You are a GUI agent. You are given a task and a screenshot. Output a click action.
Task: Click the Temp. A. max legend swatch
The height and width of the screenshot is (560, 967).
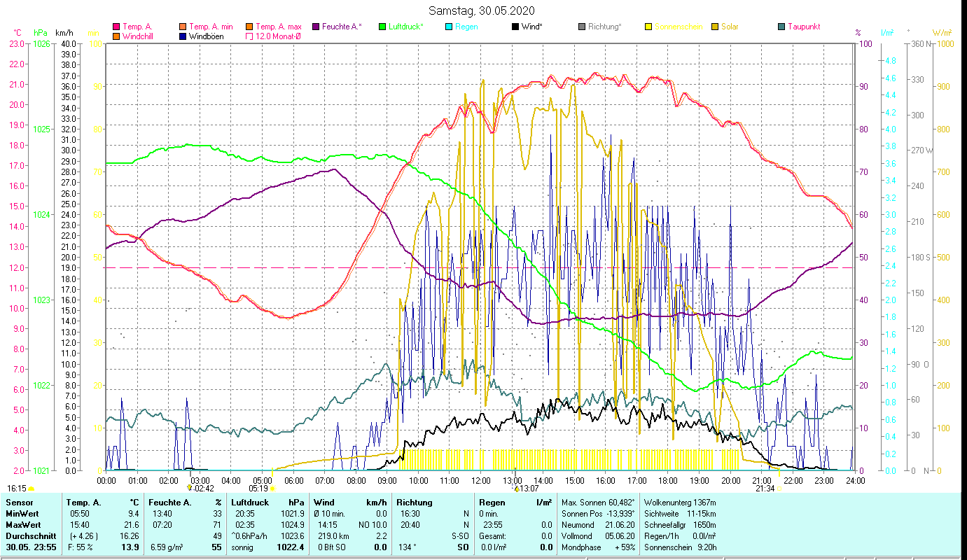click(x=249, y=27)
